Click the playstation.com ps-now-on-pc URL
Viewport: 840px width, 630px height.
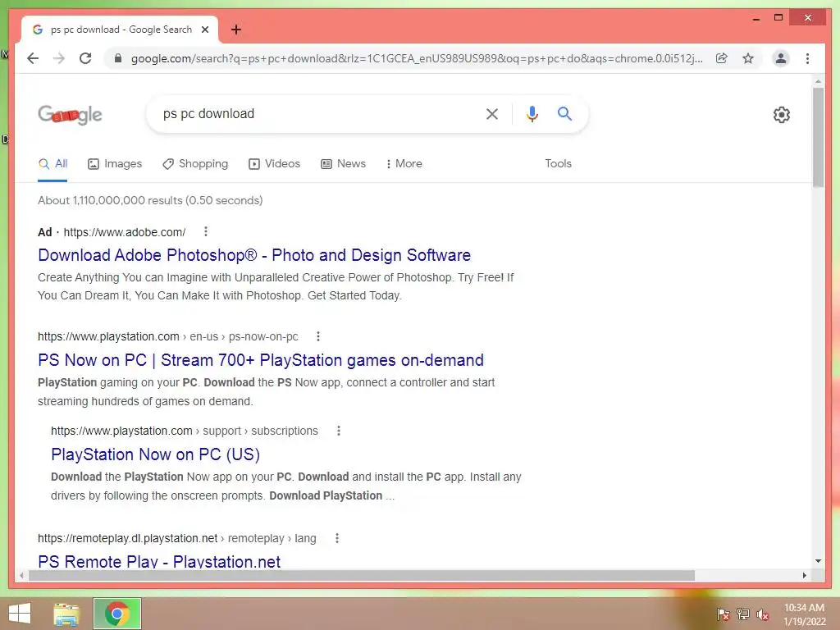tap(167, 336)
